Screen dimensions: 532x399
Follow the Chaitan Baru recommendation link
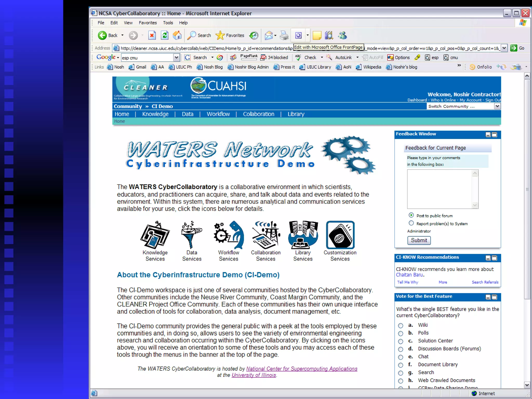pyautogui.click(x=409, y=275)
